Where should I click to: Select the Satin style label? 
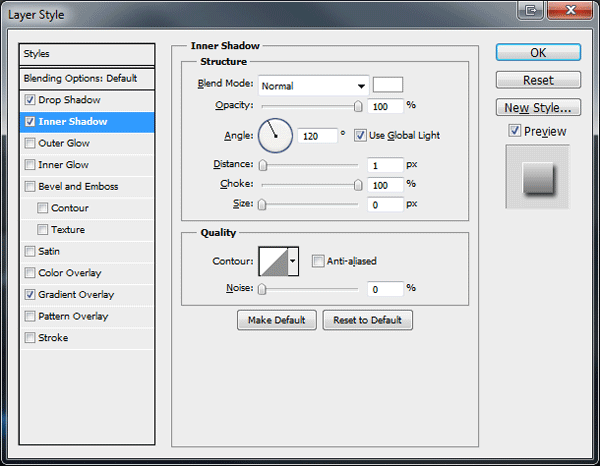click(49, 251)
